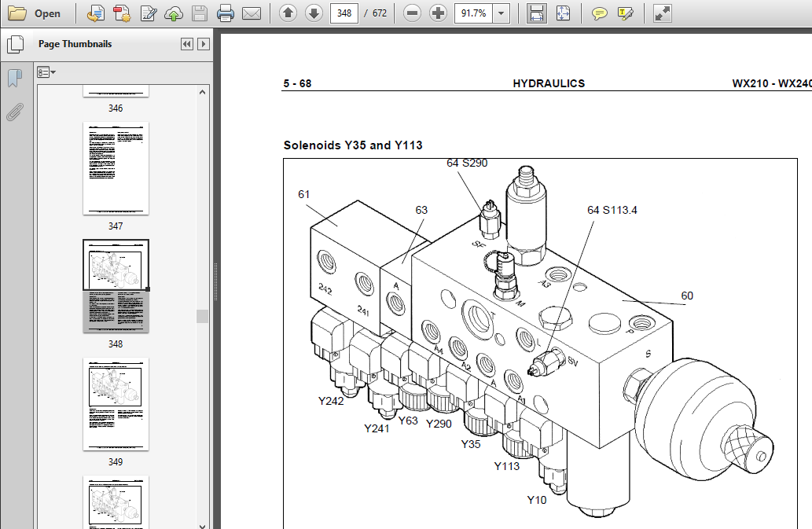
Task: Open the Attachments paperclip panel
Action: 15,112
